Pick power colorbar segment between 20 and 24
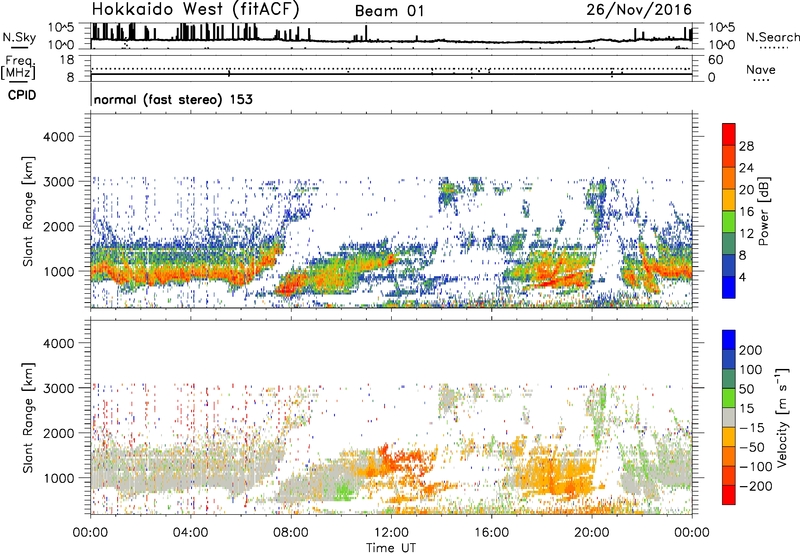Screen dimensions: 800x554 click(x=729, y=179)
